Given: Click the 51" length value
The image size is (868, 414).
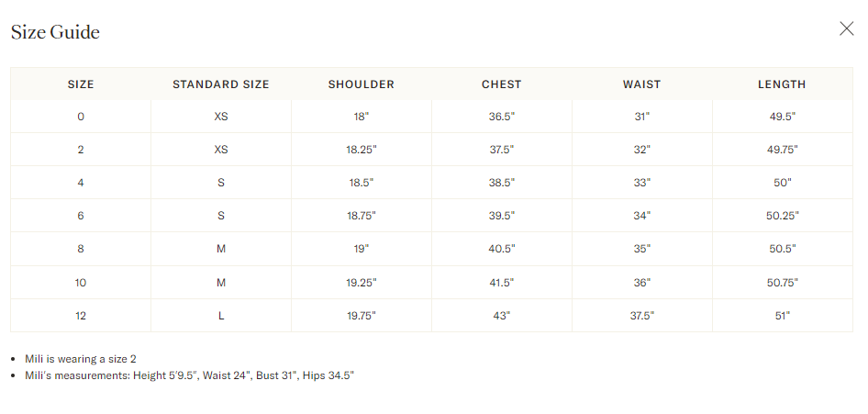Looking at the screenshot, I should (782, 315).
